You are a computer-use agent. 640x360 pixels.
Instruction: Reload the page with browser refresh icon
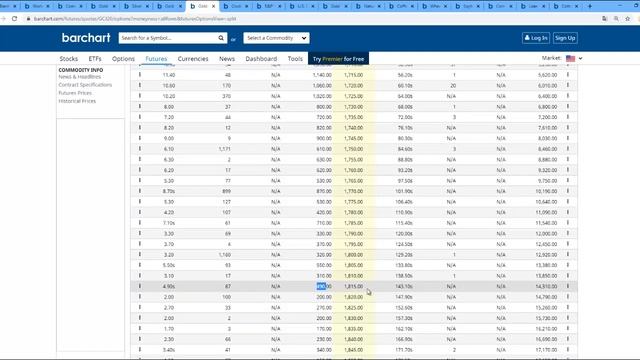[x=14, y=19]
